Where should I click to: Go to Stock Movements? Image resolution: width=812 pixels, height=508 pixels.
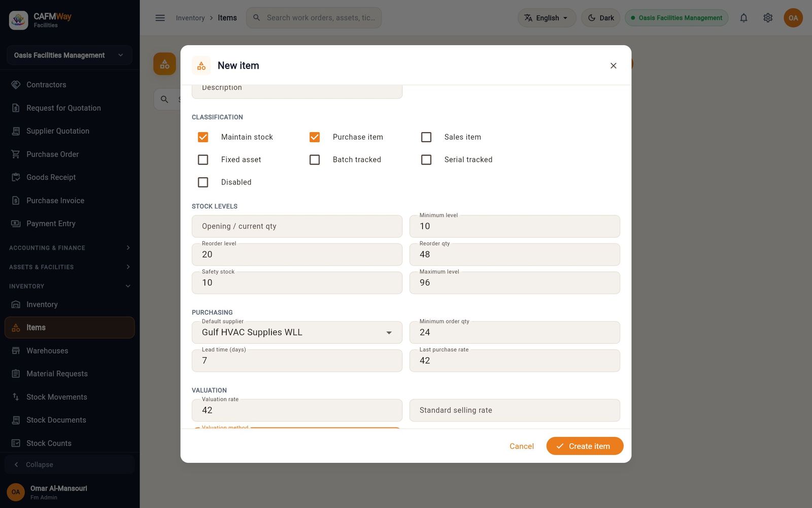tap(70, 397)
